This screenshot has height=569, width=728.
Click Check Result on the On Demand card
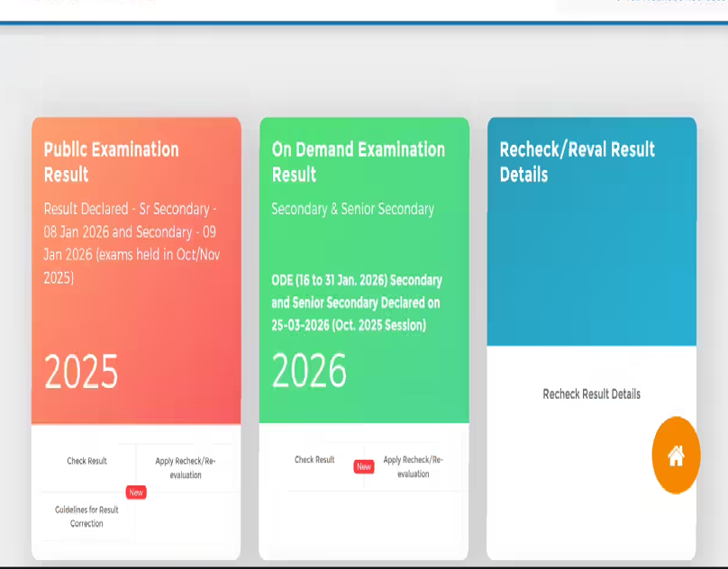point(314,459)
